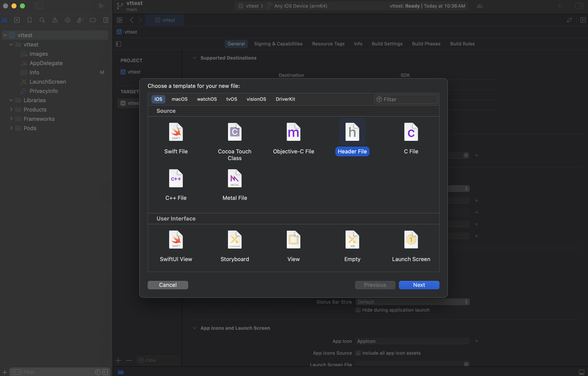Expand the Frameworks group
The width and height of the screenshot is (588, 376).
click(x=11, y=119)
